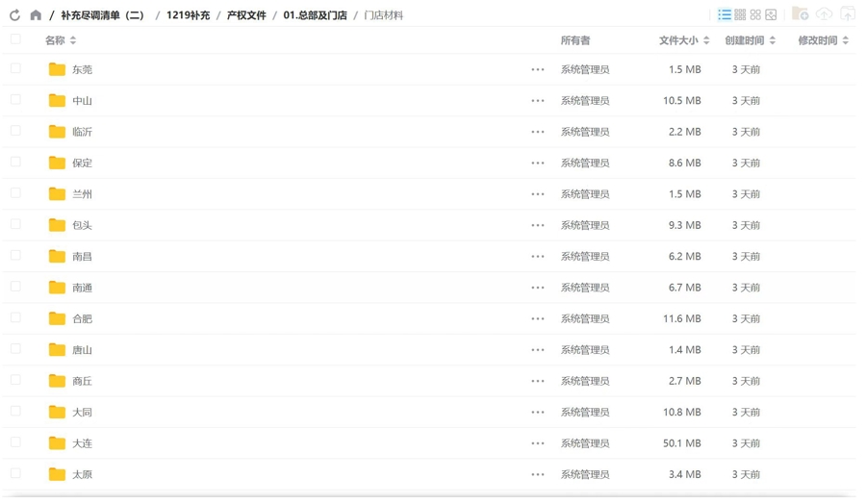Sort by 创建时间 column arrows
Image resolution: width=866 pixels, height=504 pixels.
pos(772,40)
